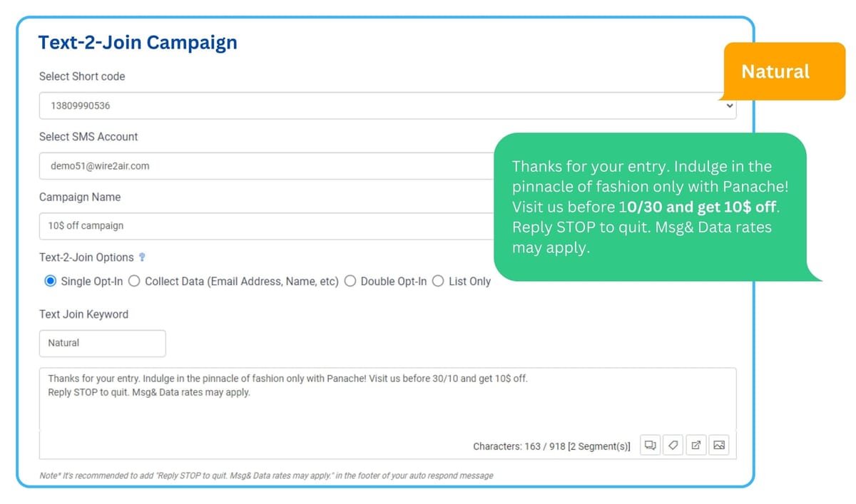
Task: Click the Campaign Name field showing 10$ off campaign
Action: coord(214,226)
